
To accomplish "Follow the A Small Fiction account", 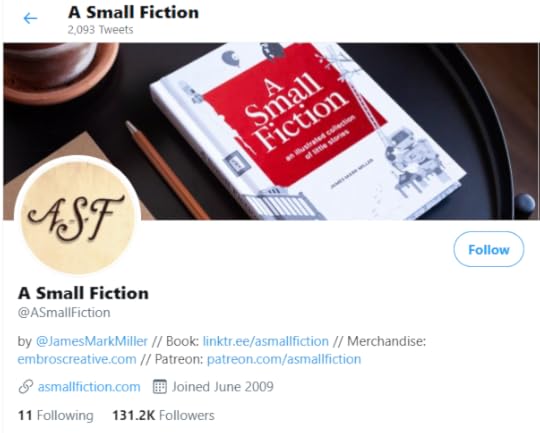I will pos(488,249).
